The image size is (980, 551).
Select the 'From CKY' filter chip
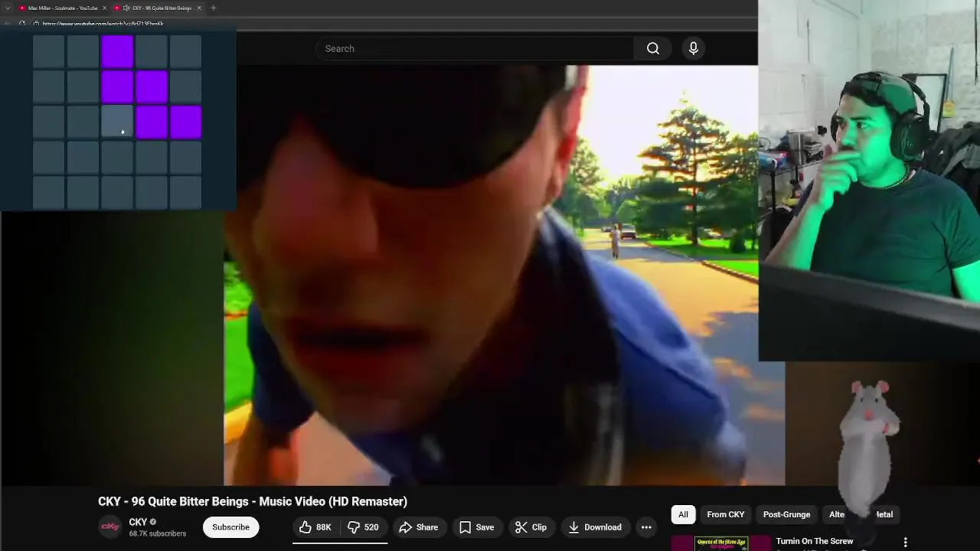(726, 514)
